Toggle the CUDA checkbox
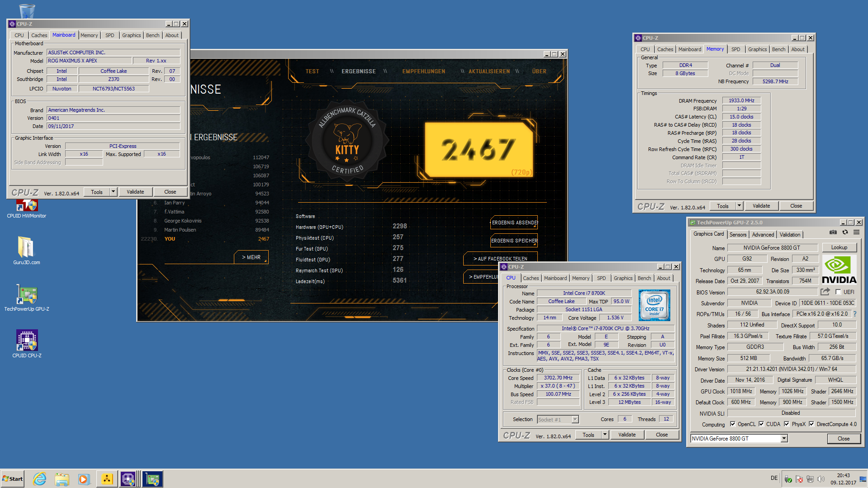 [x=761, y=424]
